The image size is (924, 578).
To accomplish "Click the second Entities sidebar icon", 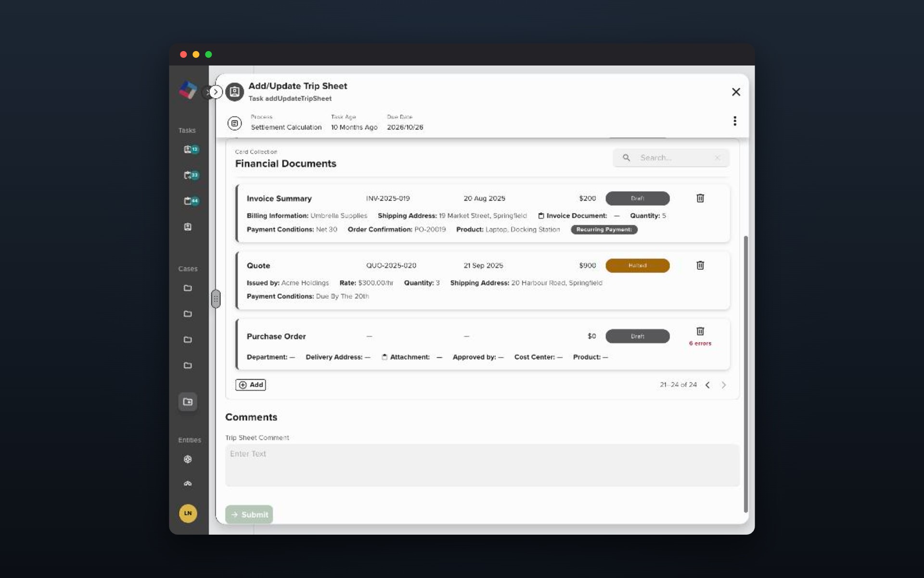I will 188,484.
